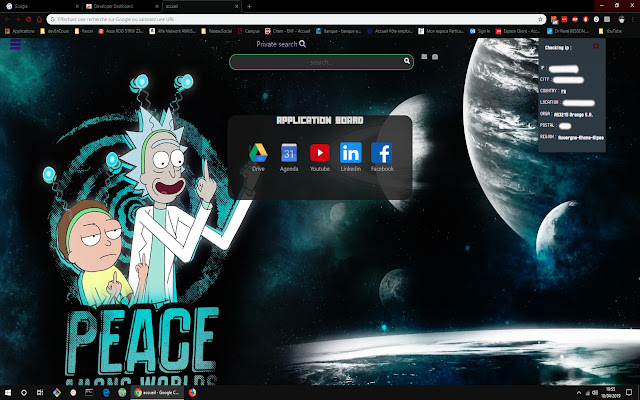Click the mail icon beside search box
Viewport: 640px width, 400px height.
[424, 57]
